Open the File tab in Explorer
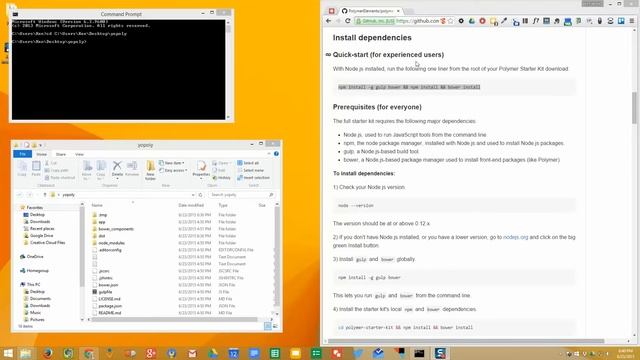The width and height of the screenshot is (640, 360). point(22,154)
